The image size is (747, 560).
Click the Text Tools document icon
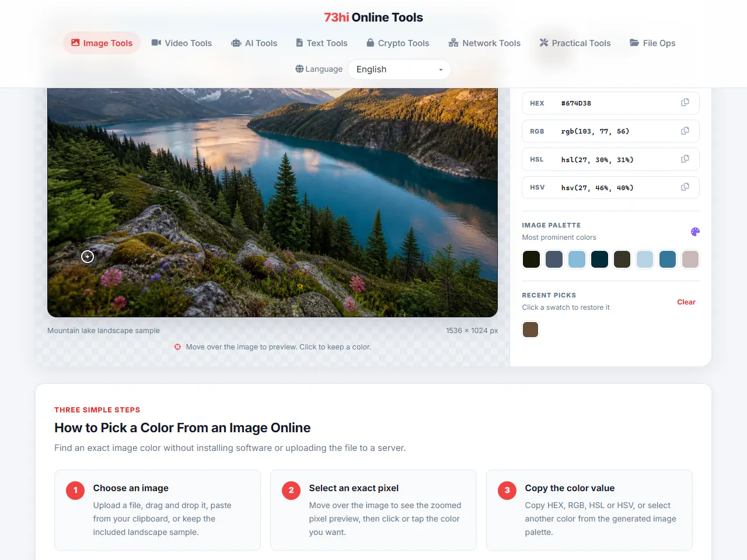click(x=299, y=43)
